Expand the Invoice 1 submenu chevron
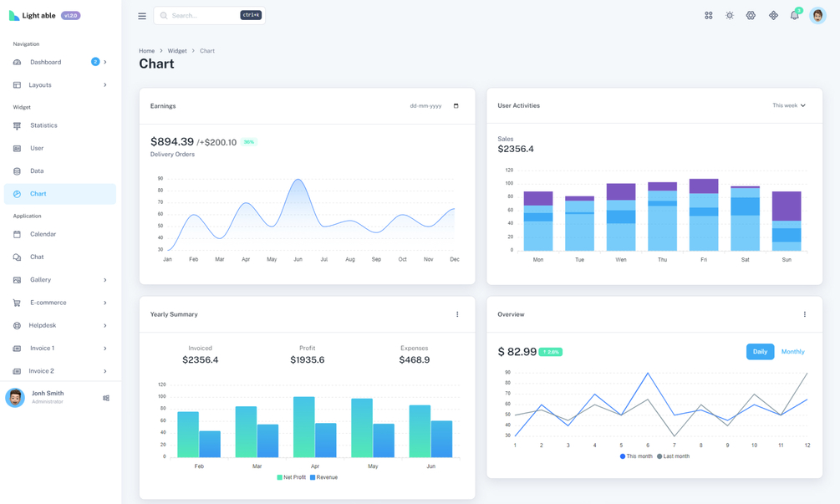The image size is (840, 504). coord(105,349)
